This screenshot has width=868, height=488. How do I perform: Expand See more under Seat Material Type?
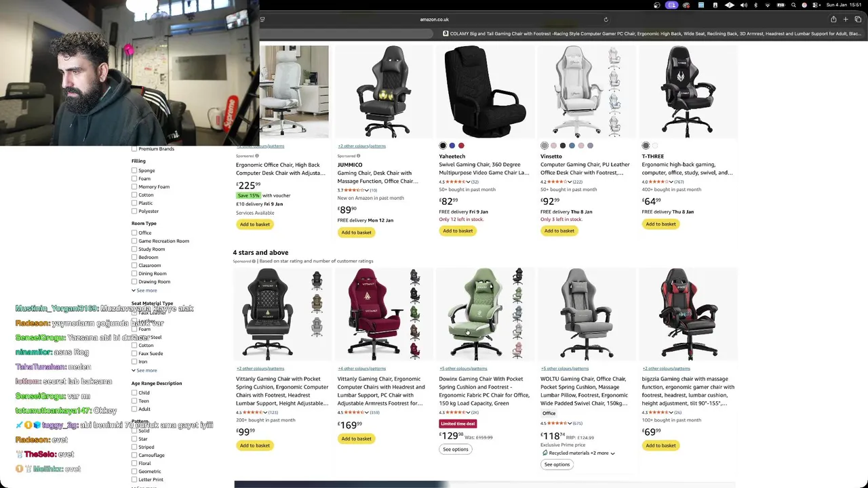[x=144, y=370]
